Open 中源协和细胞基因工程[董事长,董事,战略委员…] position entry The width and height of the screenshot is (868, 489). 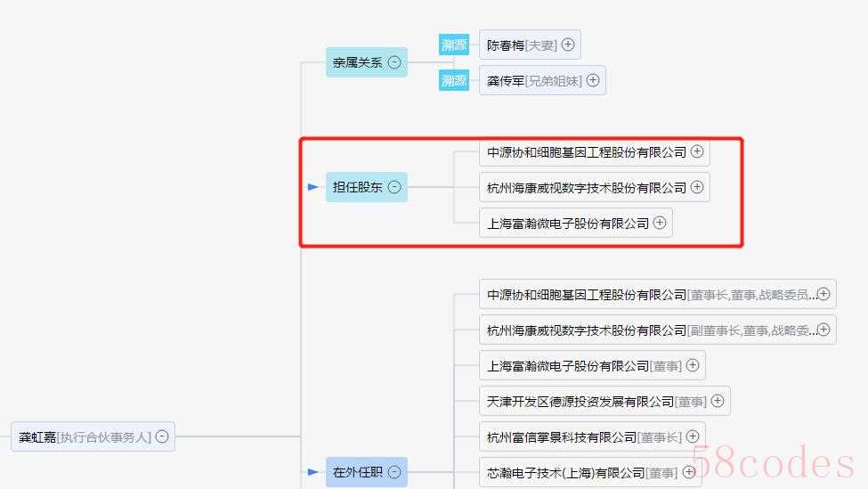coord(658,294)
